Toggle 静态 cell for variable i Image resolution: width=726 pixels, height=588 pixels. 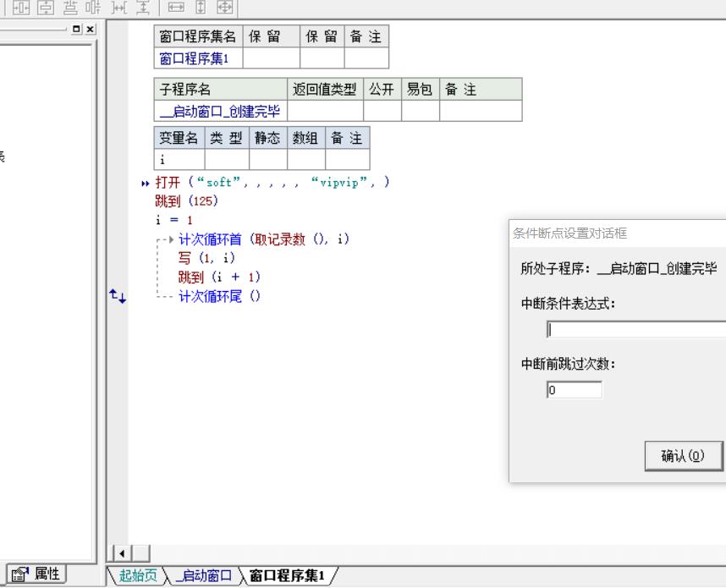tap(268, 160)
